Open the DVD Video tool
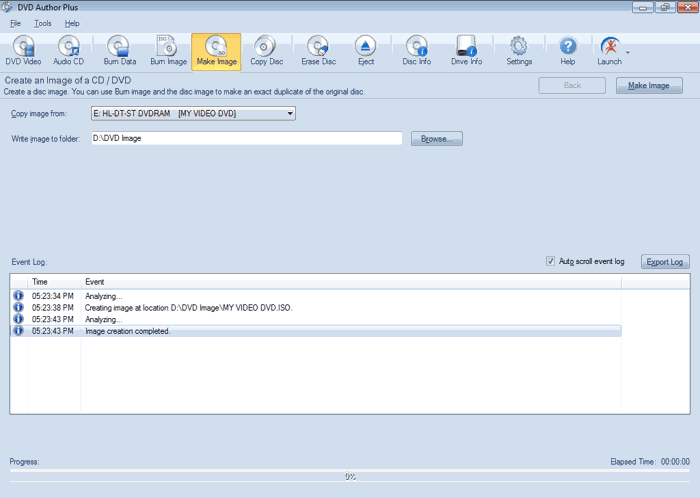Screen dimensions: 700x498 click(23, 50)
